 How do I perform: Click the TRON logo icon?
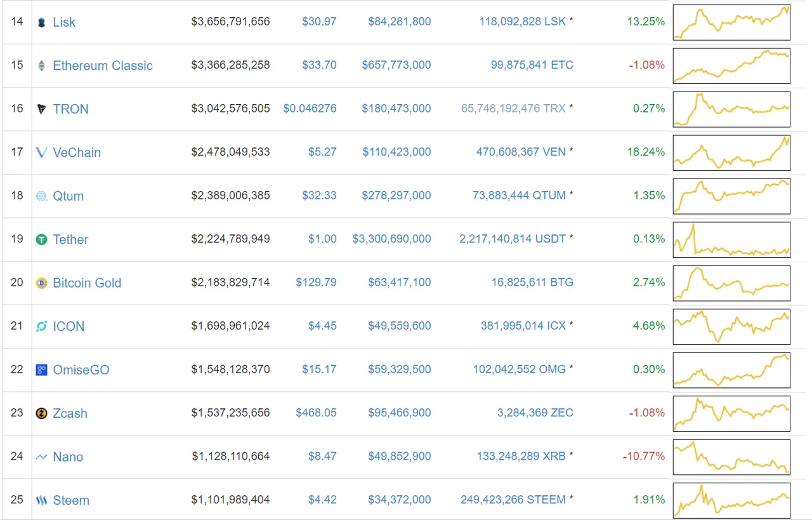click(41, 109)
